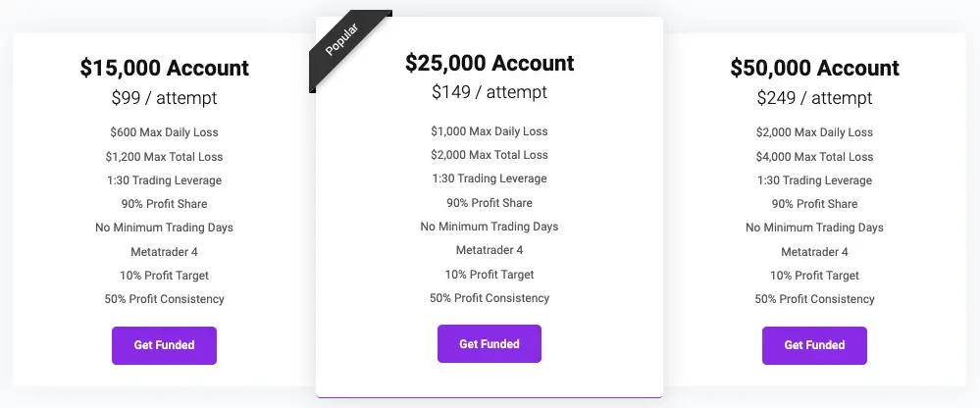Click the $15,000 Account heading
The width and height of the screenshot is (980, 408).
point(165,68)
